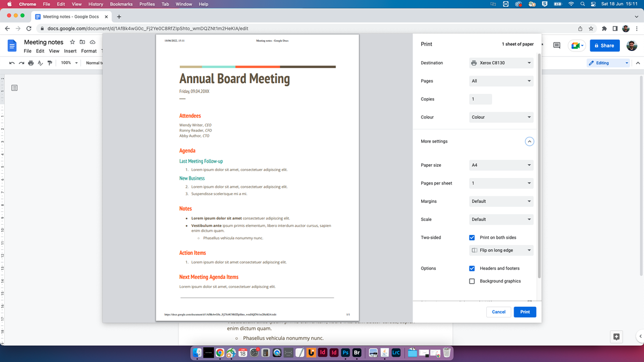This screenshot has height=362, width=644.
Task: Check document cloud save status icon
Action: [x=92, y=42]
